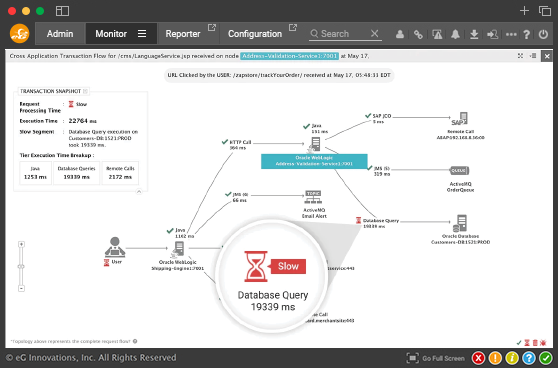Open the three-dots more options menu

511,34
